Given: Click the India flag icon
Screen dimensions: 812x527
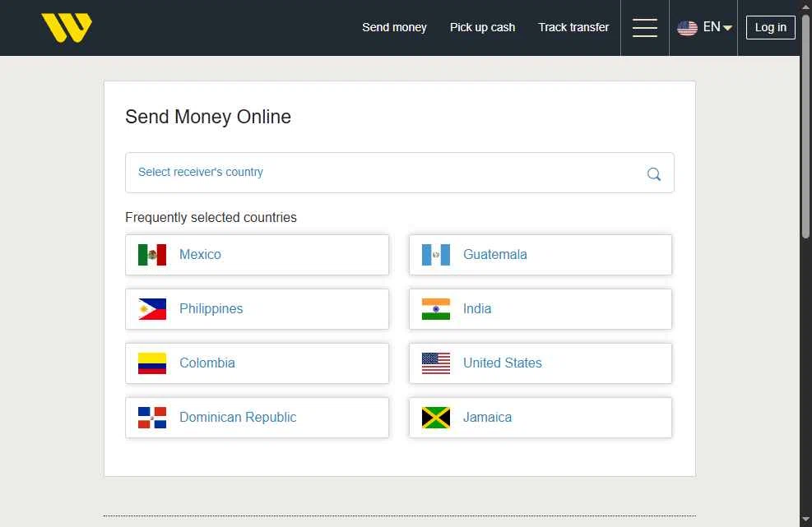Looking at the screenshot, I should click(x=435, y=309).
